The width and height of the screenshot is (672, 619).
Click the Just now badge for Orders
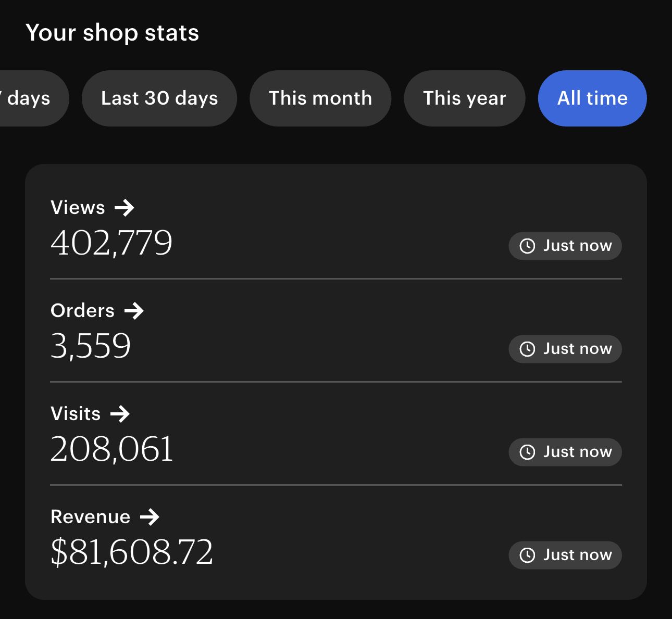[565, 349]
